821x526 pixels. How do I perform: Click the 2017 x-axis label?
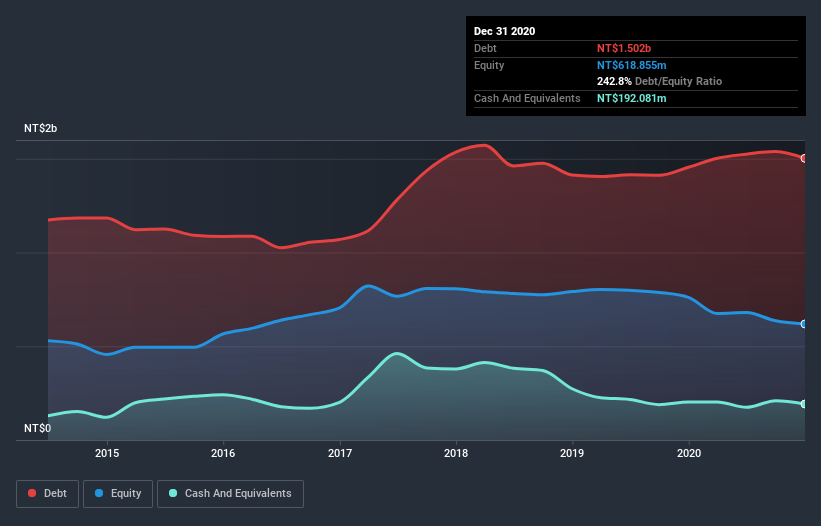click(340, 453)
